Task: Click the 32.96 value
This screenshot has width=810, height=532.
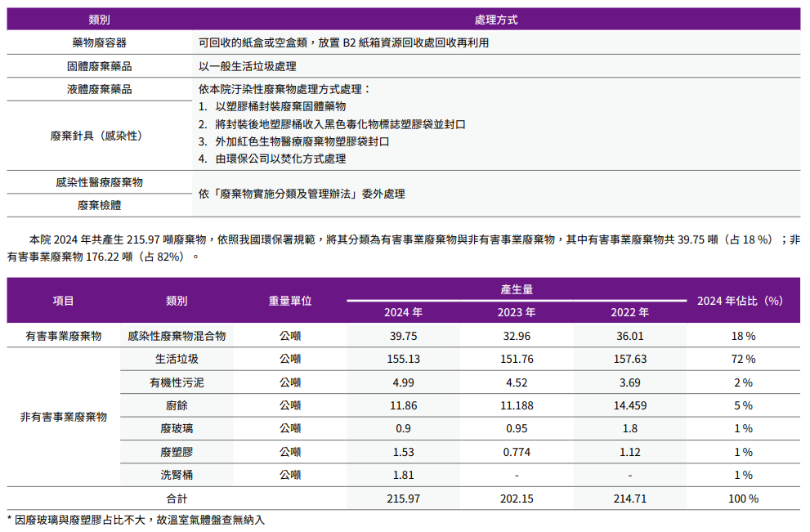Action: point(517,336)
